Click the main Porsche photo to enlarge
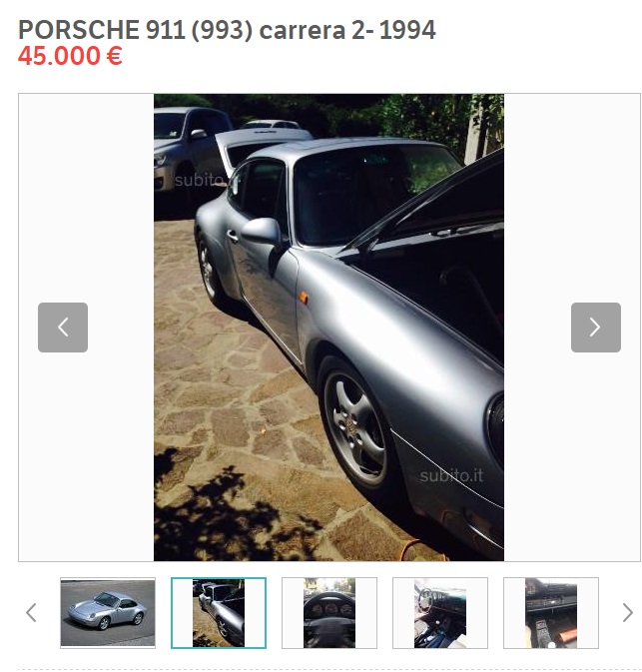642x672 pixels. pyautogui.click(x=328, y=327)
